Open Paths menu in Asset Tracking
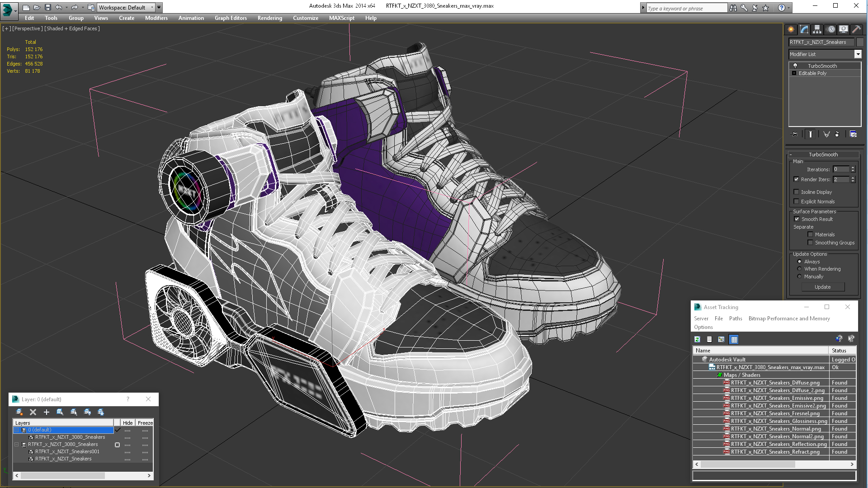The width and height of the screenshot is (868, 488). [736, 319]
